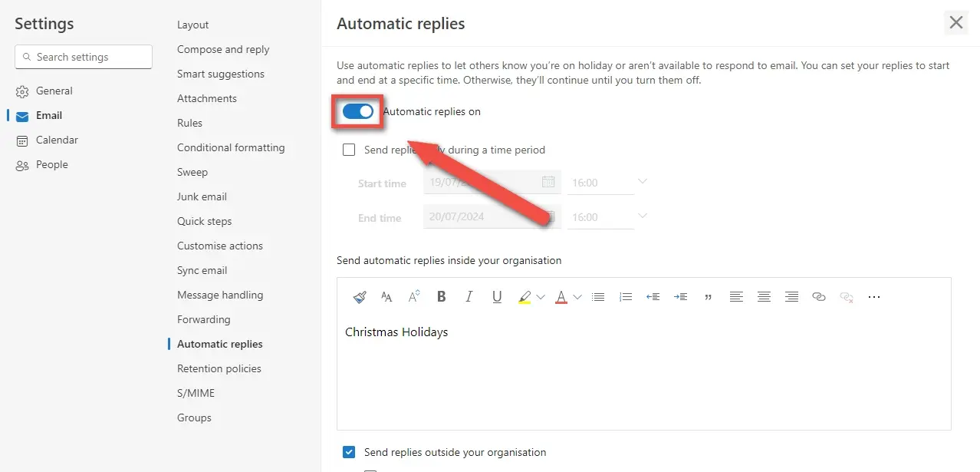The image size is (980, 472).
Task: Uncheck Send replies outside your organisation
Action: tap(349, 452)
